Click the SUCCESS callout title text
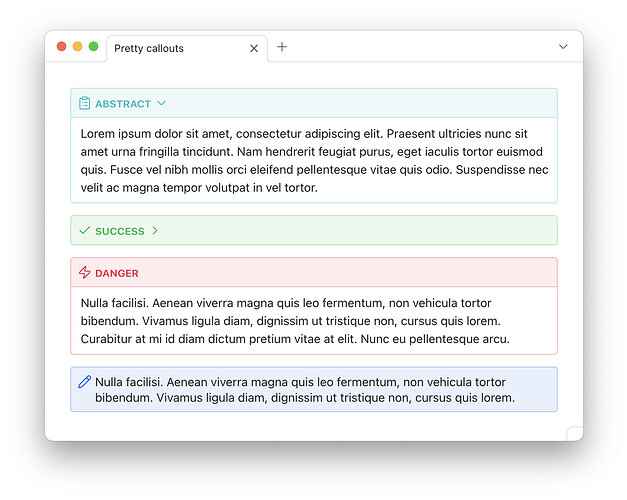Screen dimensions: 627x500 point(120,231)
